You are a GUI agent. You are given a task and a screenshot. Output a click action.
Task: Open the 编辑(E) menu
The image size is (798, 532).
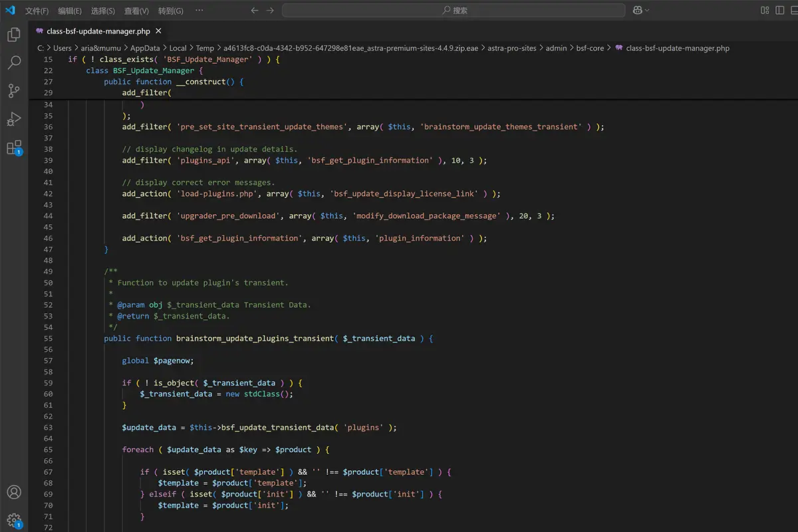(x=70, y=11)
